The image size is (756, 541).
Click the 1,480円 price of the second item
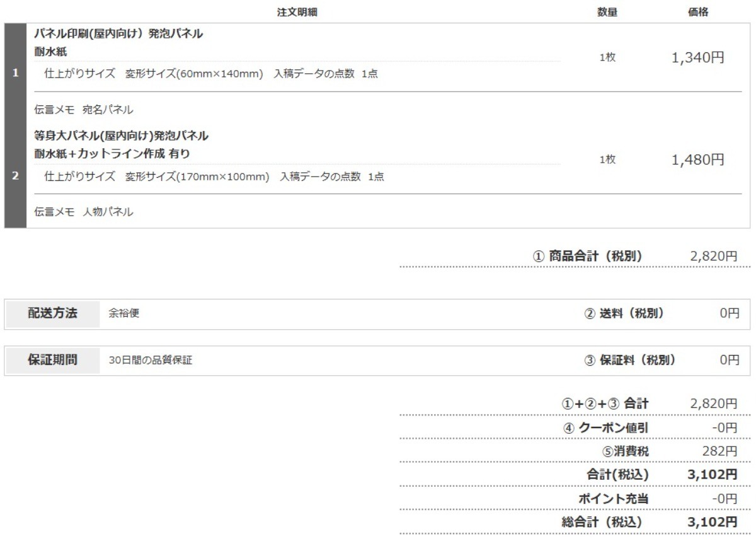pyautogui.click(x=698, y=160)
